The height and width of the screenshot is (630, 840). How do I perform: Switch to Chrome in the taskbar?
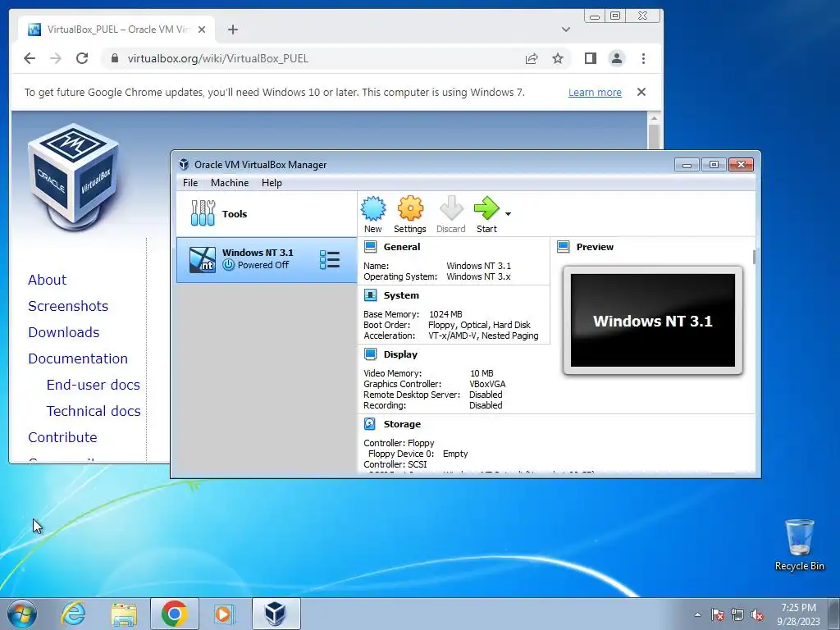coord(175,614)
